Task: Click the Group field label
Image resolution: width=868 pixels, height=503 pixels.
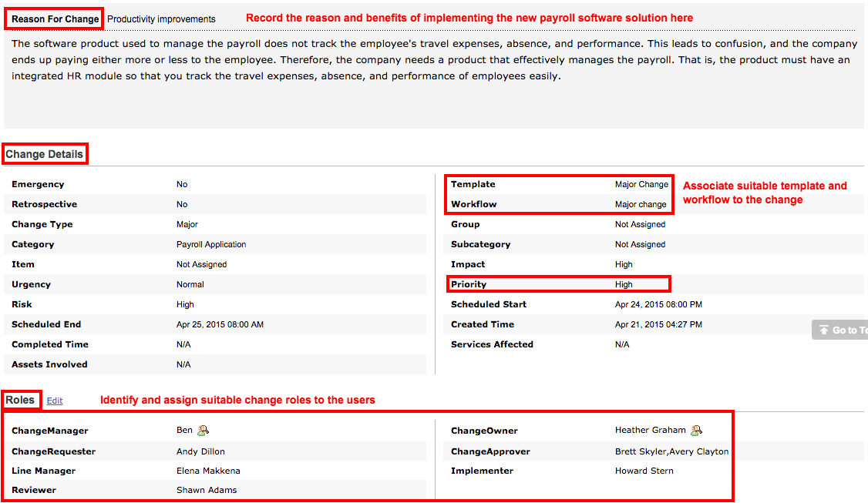Action: click(465, 224)
